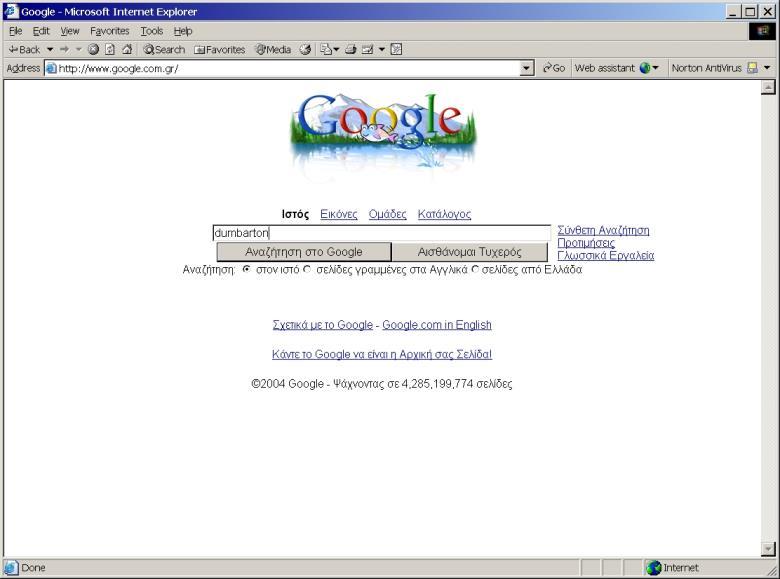Open the Edit menu
Screen dimensions: 780x579
[x=41, y=31]
